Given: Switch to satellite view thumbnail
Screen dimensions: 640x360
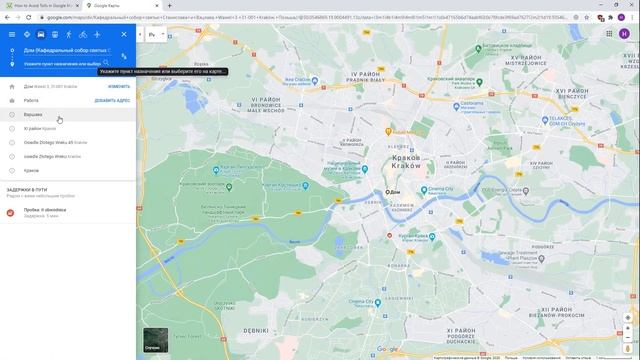Looking at the screenshot, I should [x=156, y=340].
